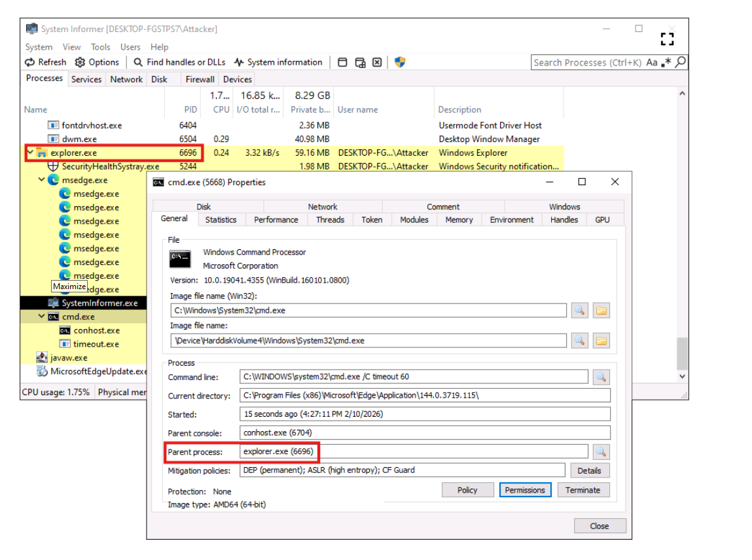Inspect native image file name magnifier
Screen dimensions: 752x560
point(580,340)
